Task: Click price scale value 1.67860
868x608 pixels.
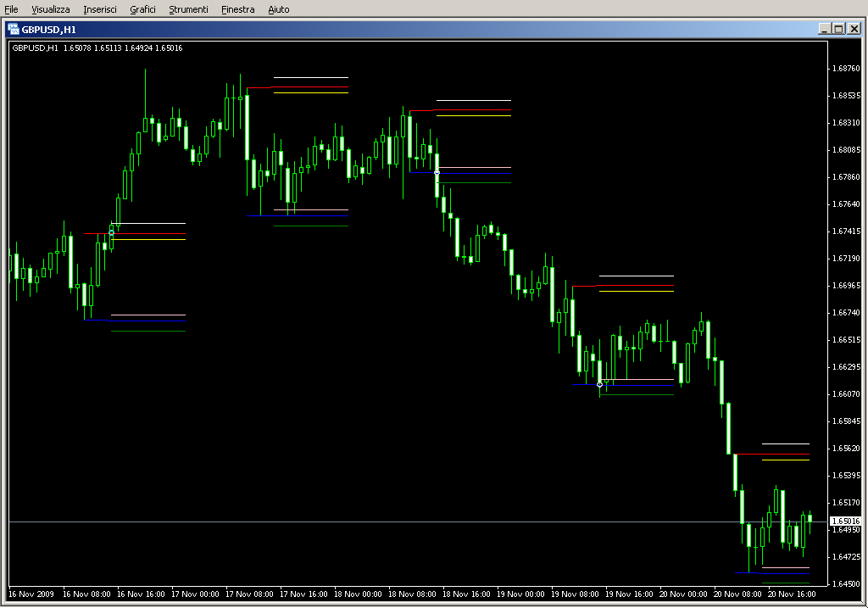Action: [x=847, y=177]
